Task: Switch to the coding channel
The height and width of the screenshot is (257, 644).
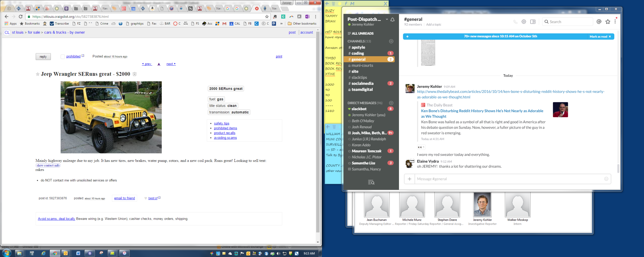Action: [x=358, y=53]
